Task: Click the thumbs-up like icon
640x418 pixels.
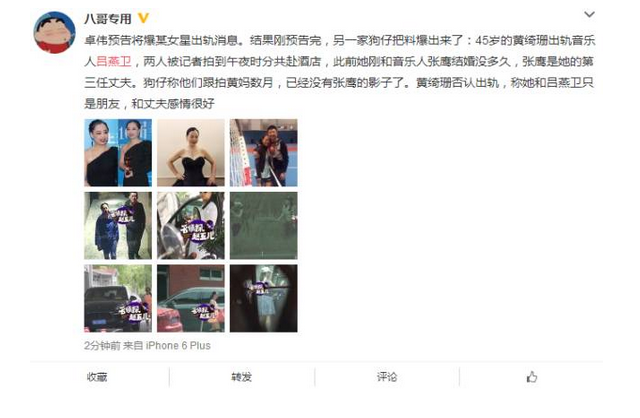Action: [x=531, y=377]
